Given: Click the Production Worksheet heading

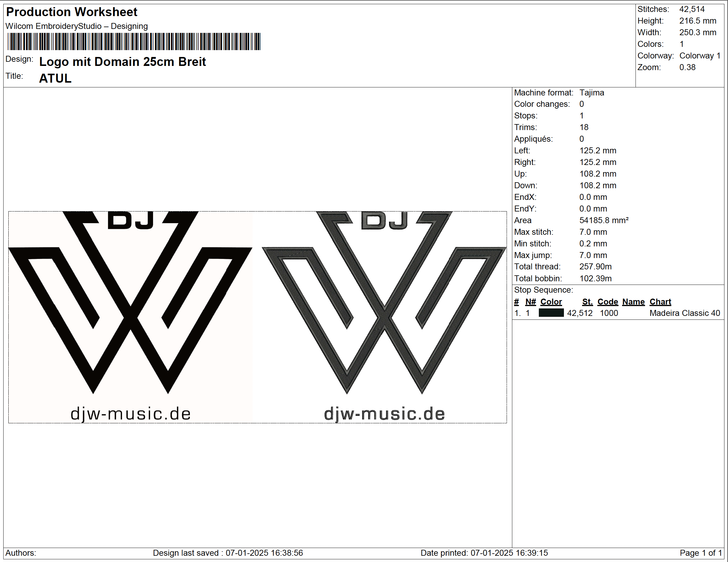Looking at the screenshot, I should 72,12.
